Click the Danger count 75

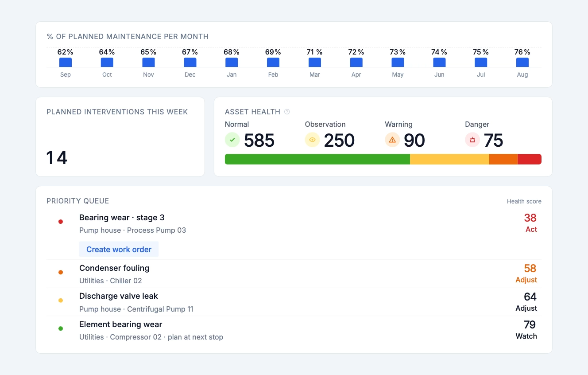[493, 141]
